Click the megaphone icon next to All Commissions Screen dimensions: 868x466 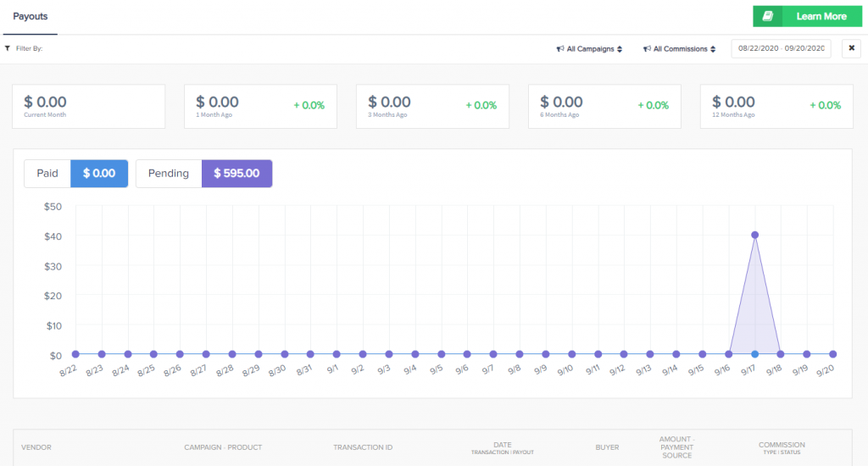pos(647,49)
